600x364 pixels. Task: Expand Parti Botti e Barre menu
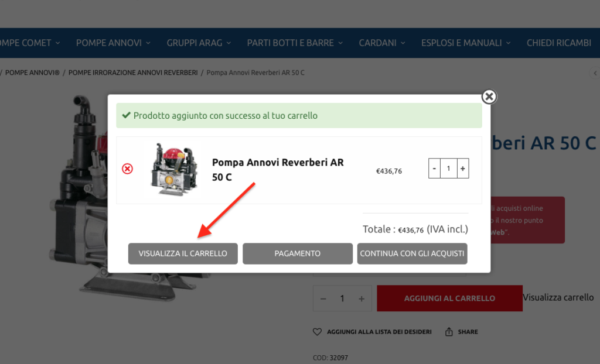tap(295, 43)
